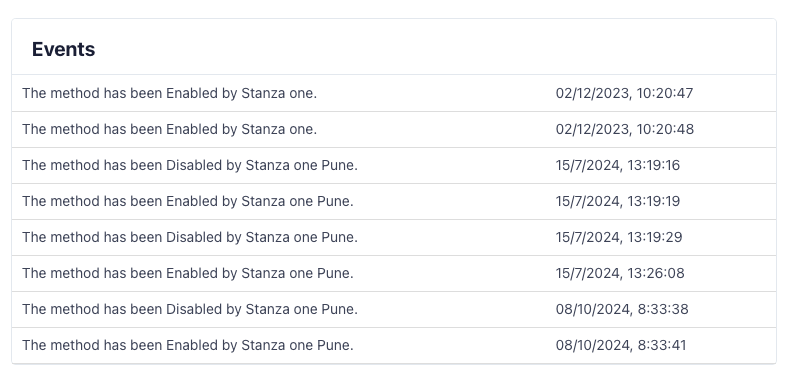This screenshot has height=375, width=787.
Task: Select the Enabled event at 8:33:41
Action: [394, 345]
